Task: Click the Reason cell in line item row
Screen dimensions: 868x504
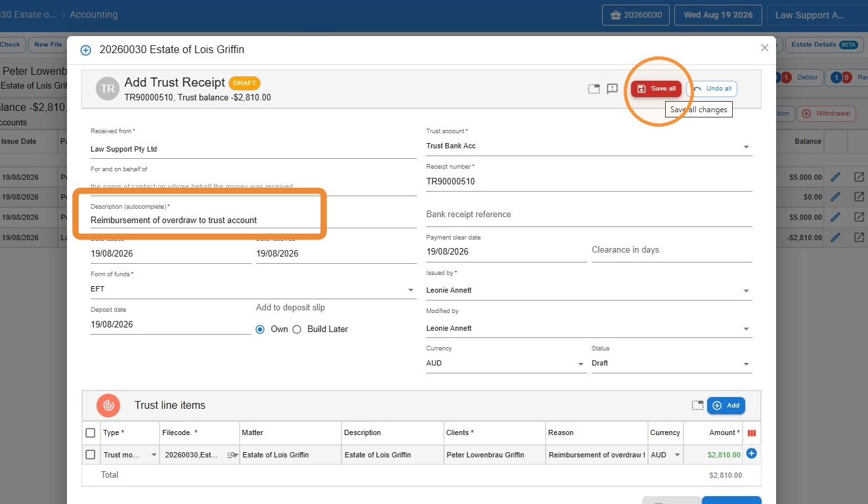Action: click(x=596, y=455)
